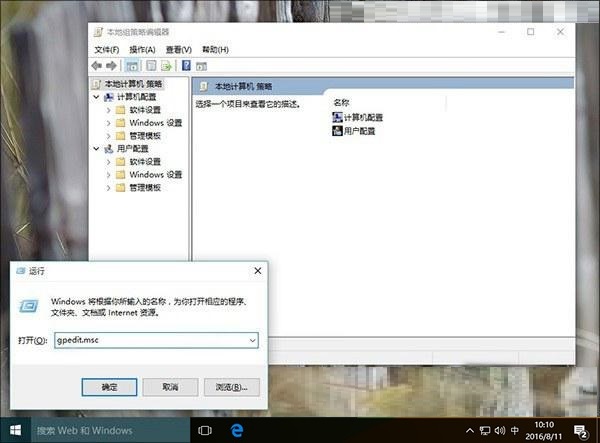
Task: Click 软件设置 folder icon under 用户配置
Action: tap(121, 162)
